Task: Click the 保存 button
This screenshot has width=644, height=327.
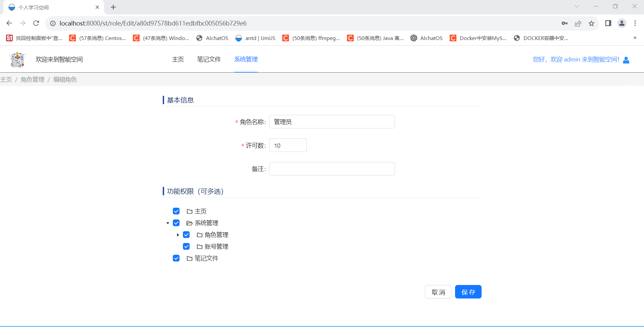Action: pyautogui.click(x=468, y=292)
